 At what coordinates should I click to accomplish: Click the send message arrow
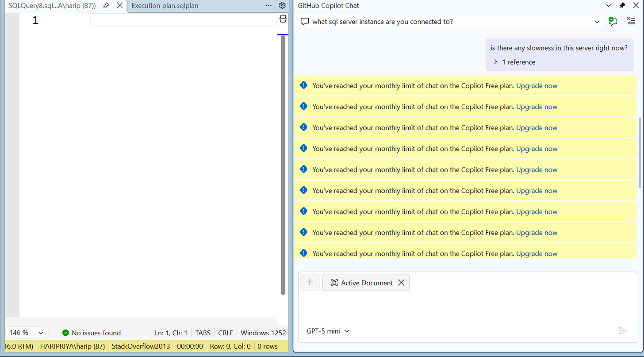(x=623, y=331)
